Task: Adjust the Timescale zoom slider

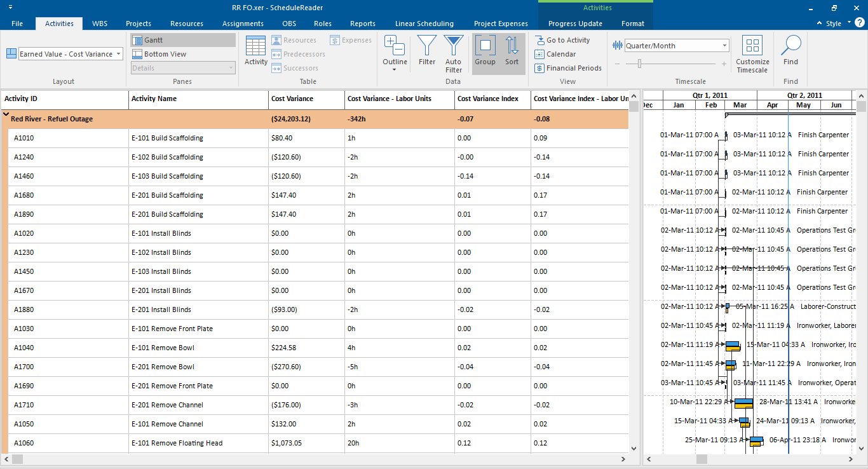Action: point(640,64)
